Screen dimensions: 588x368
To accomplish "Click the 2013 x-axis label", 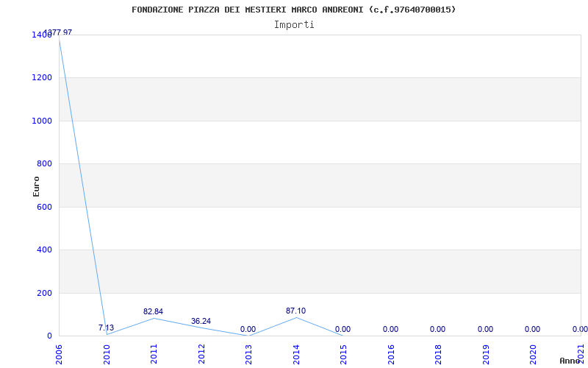I will pyautogui.click(x=249, y=354).
